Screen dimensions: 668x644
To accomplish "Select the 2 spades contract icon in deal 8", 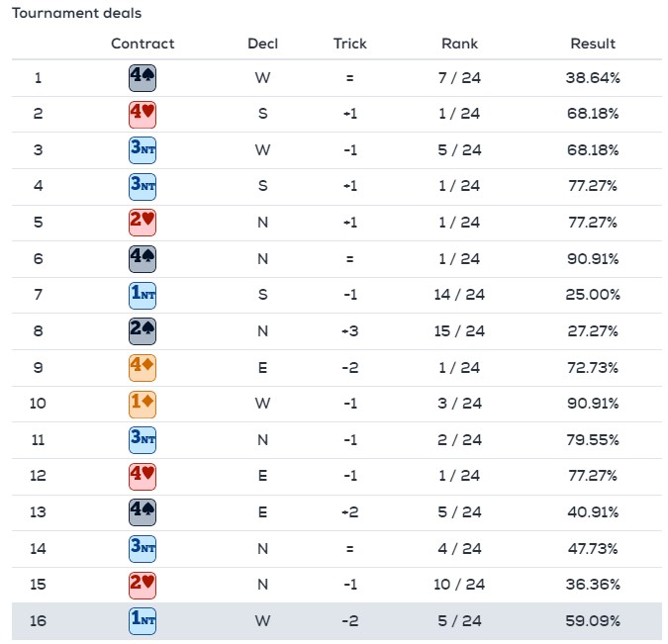I will click(x=143, y=331).
